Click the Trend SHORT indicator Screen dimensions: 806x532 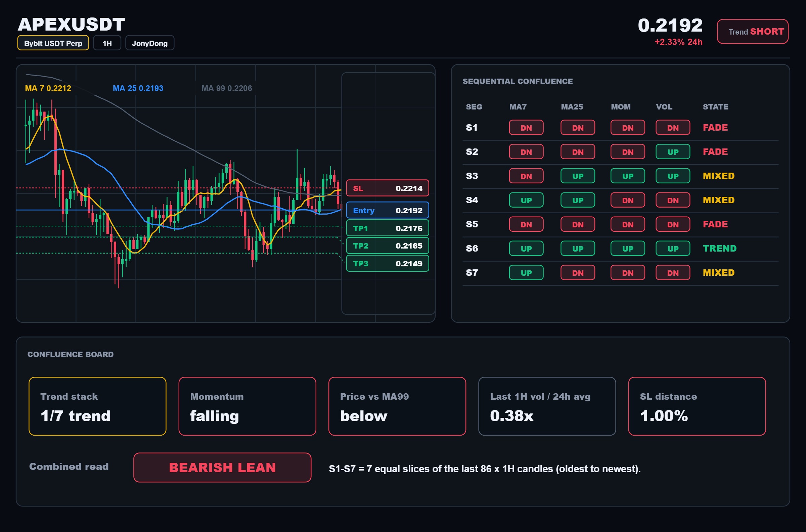[x=752, y=32]
